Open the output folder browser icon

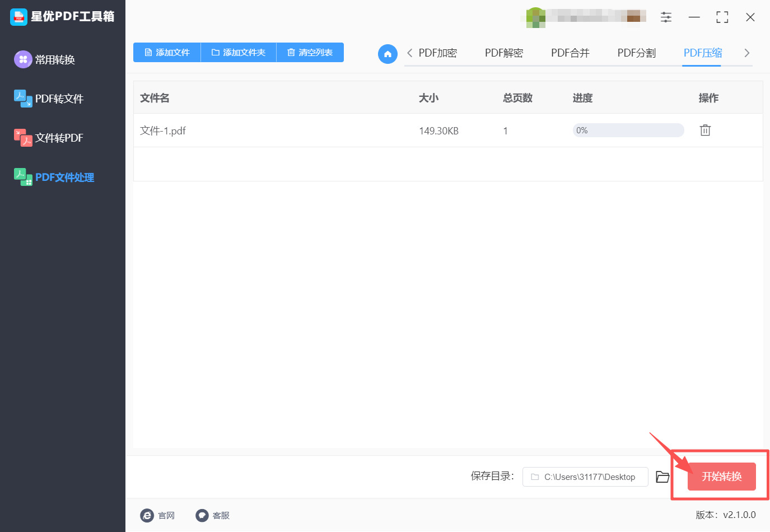[662, 477]
